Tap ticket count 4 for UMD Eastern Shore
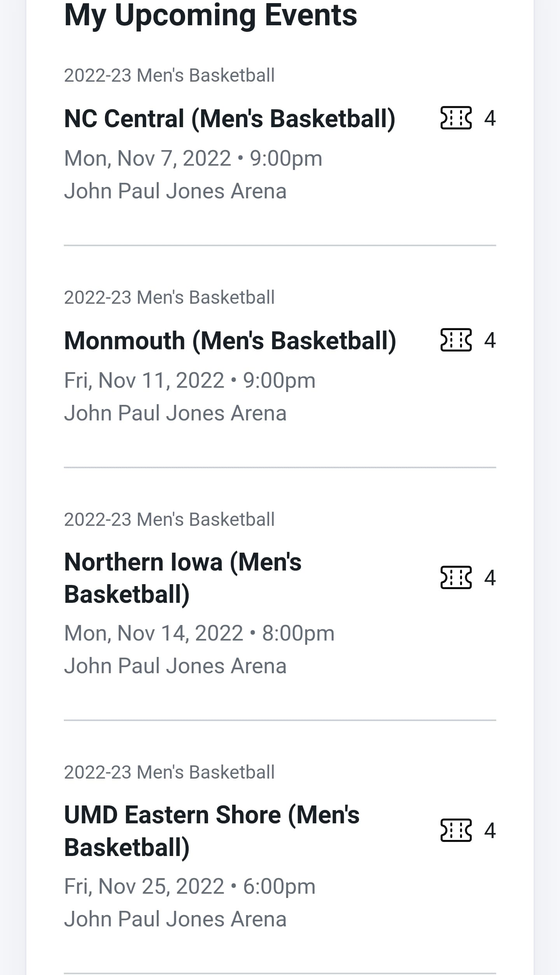Screen dimensions: 560x975 [490, 831]
